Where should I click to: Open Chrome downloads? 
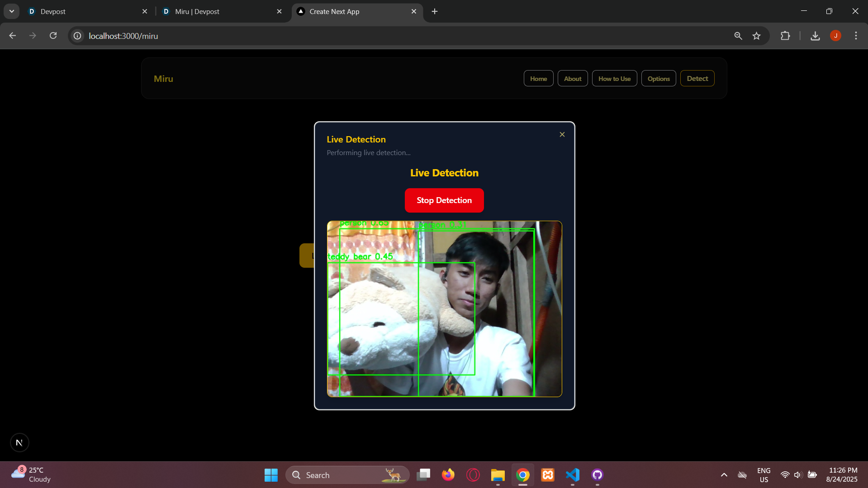click(x=815, y=36)
